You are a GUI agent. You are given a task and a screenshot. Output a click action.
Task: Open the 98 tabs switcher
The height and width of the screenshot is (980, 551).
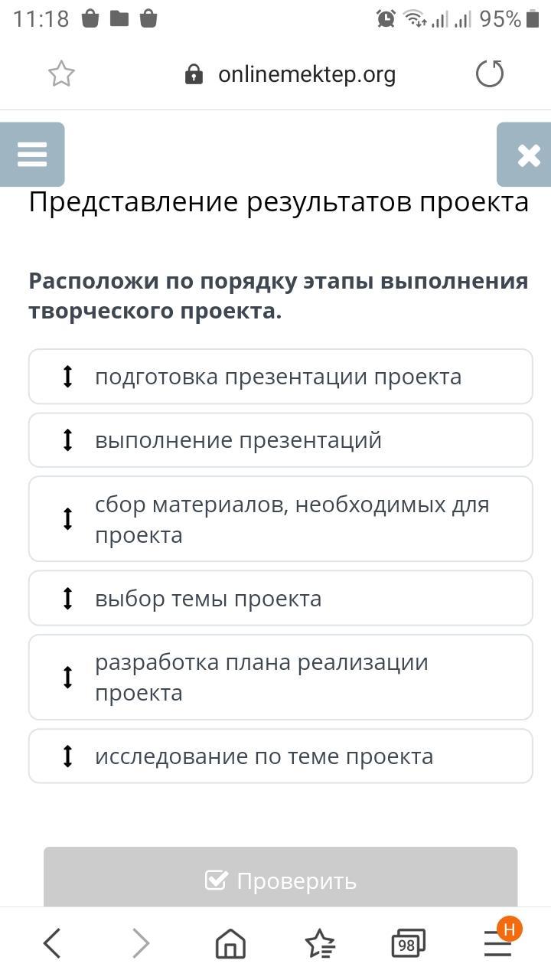(x=407, y=943)
